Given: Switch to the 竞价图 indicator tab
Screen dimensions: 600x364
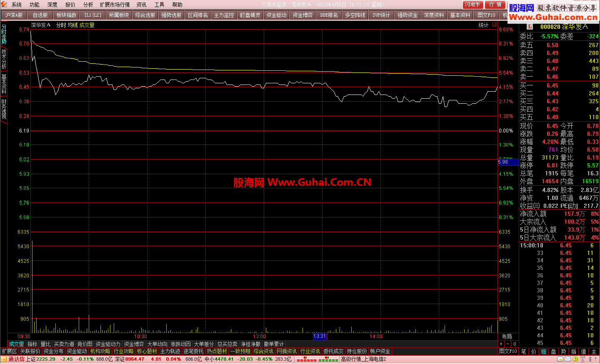Looking at the screenshot, I should pyautogui.click(x=85, y=344).
